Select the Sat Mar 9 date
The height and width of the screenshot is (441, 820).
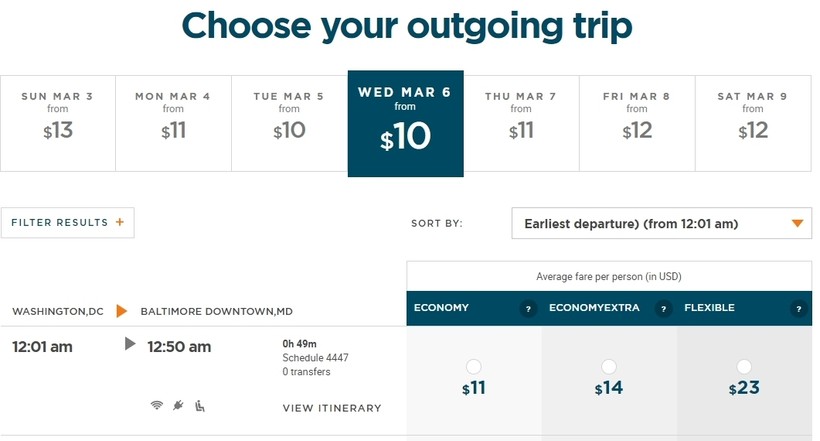coord(753,120)
